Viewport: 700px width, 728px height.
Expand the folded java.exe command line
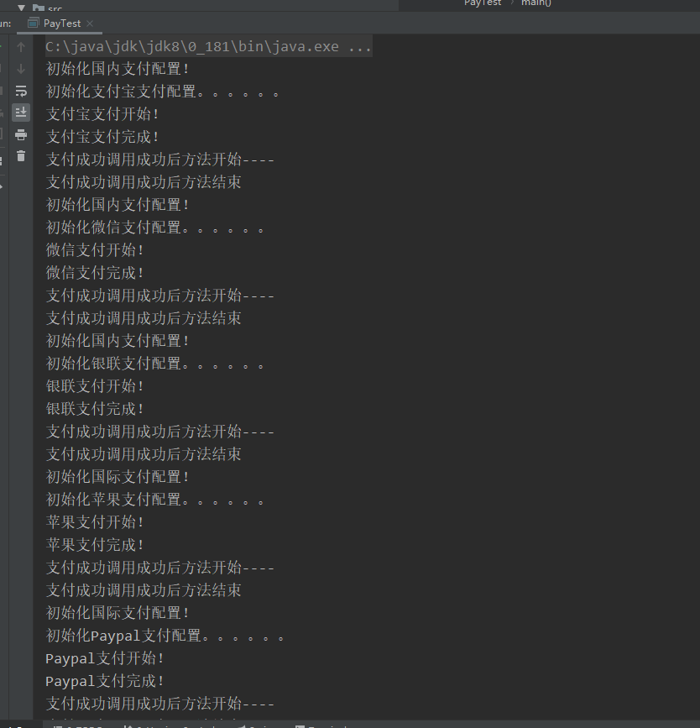359,46
